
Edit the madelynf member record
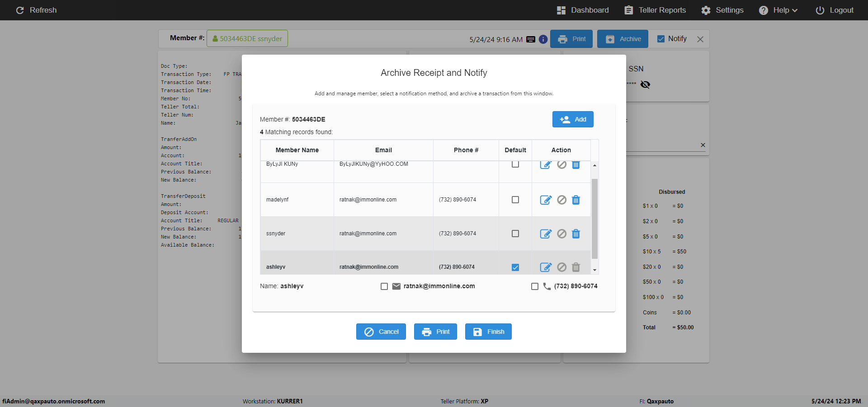tap(546, 200)
